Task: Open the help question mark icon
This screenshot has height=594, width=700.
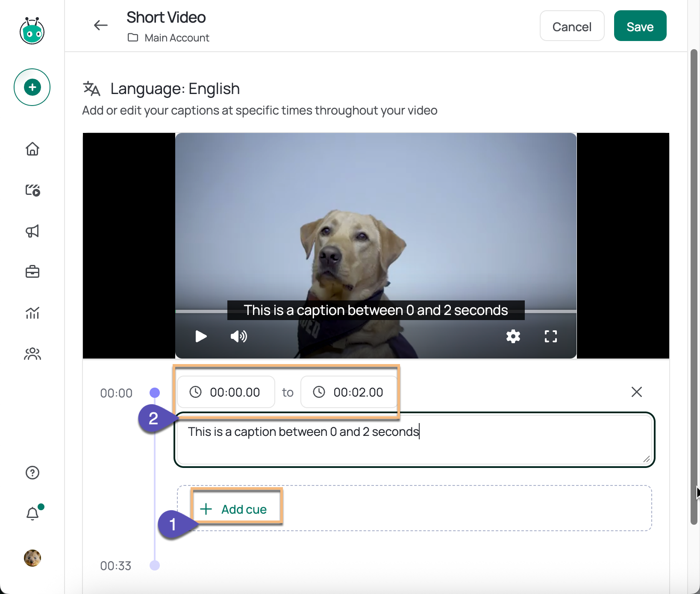Action: click(32, 473)
